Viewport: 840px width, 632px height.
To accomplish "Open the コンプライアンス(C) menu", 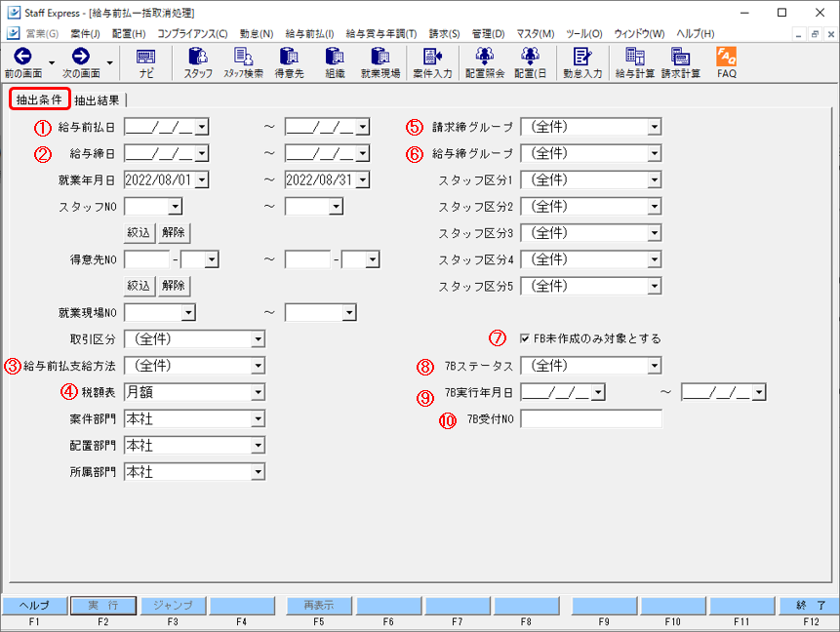I will coord(192,34).
